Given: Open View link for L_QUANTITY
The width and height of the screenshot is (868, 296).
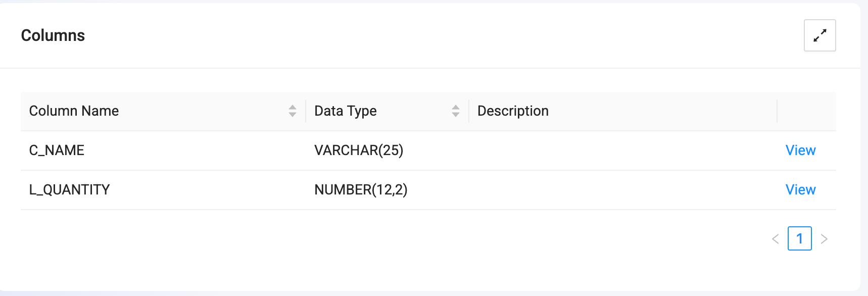Looking at the screenshot, I should (800, 190).
